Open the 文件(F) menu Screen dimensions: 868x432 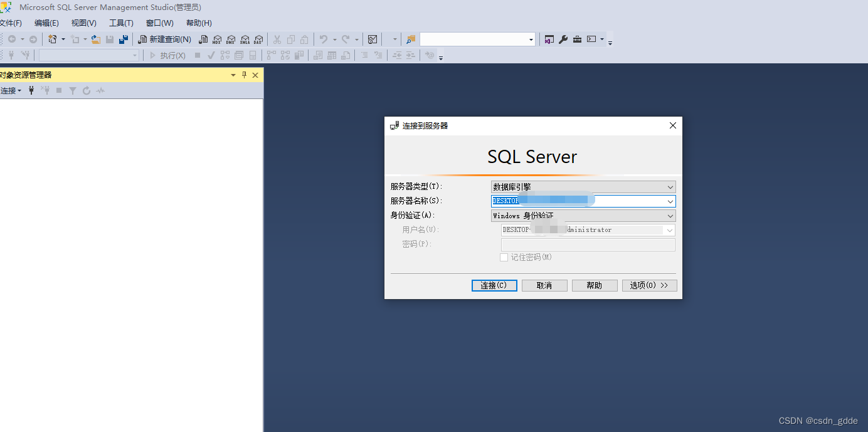[10, 23]
